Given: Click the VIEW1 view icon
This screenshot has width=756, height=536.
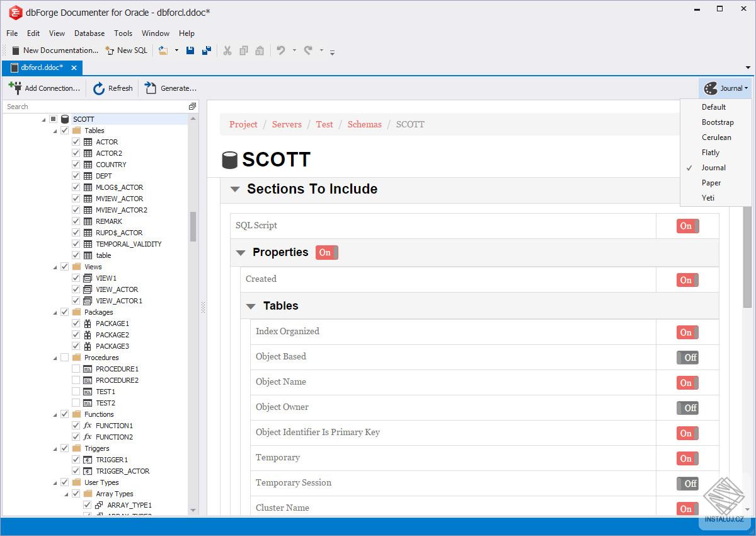Looking at the screenshot, I should pyautogui.click(x=88, y=278).
